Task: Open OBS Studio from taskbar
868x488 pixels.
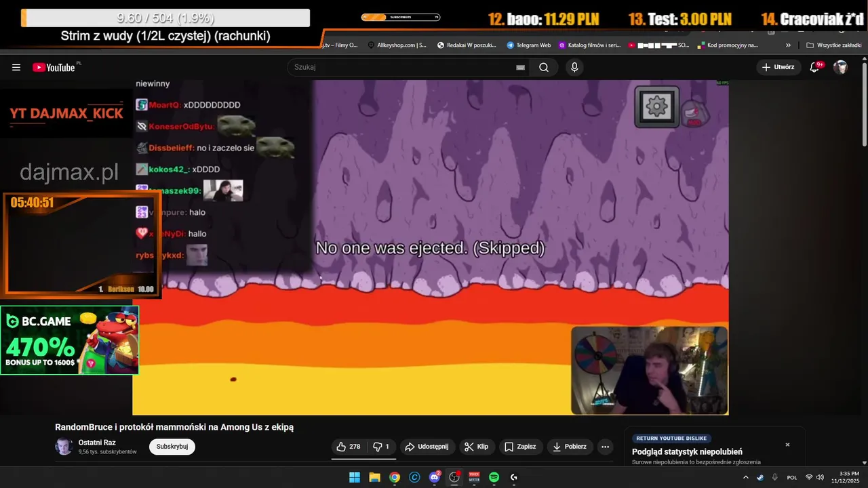Action: (454, 477)
